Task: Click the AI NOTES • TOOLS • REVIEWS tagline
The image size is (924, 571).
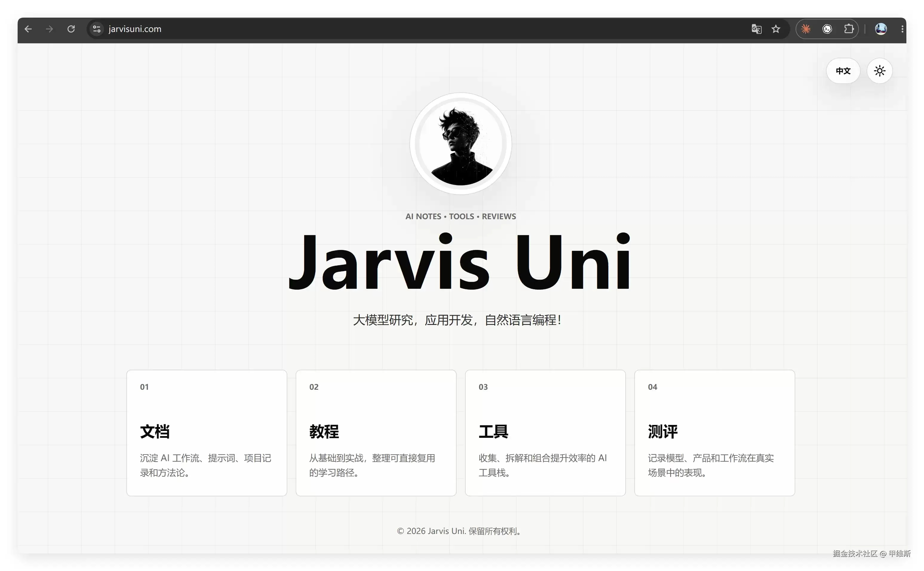Action: coord(461,217)
